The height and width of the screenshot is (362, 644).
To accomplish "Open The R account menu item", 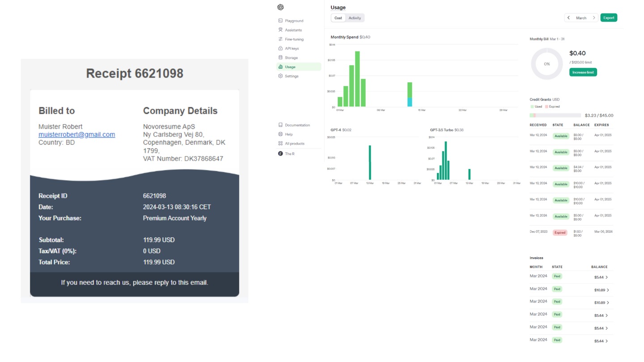I will coord(289,154).
